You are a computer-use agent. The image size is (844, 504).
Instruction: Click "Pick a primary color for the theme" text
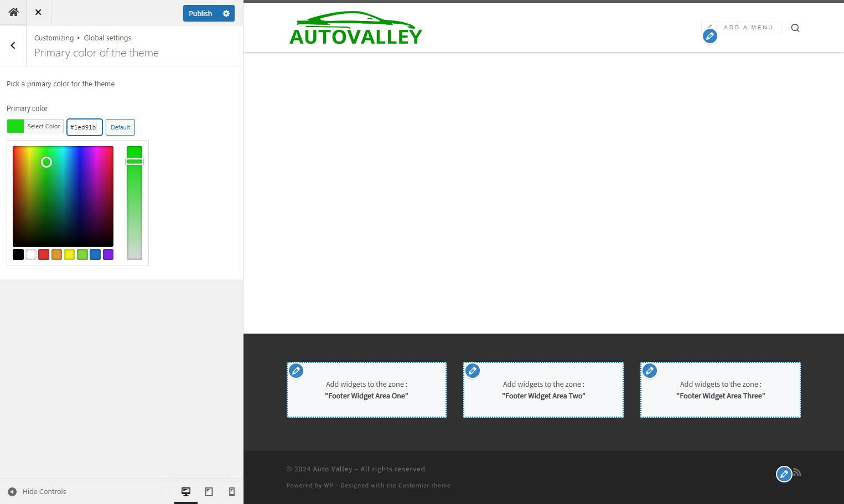(x=61, y=84)
